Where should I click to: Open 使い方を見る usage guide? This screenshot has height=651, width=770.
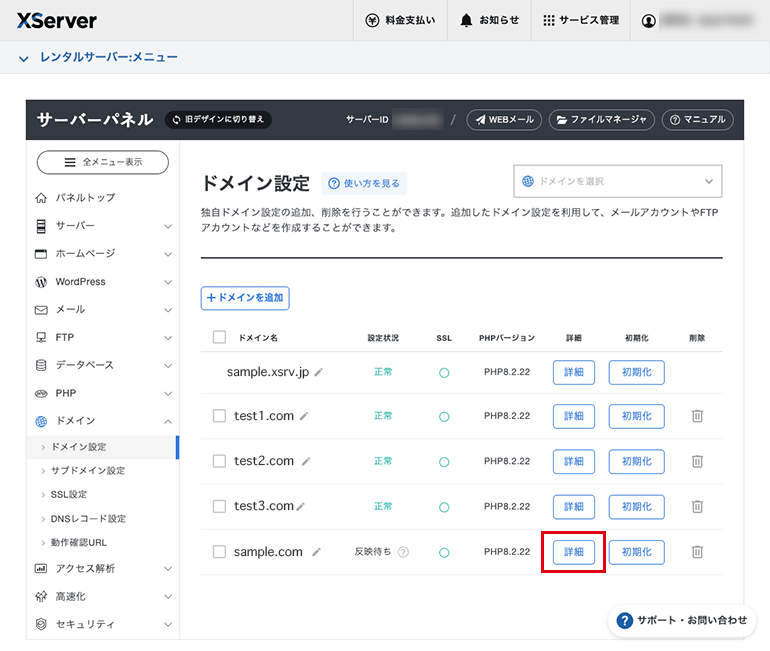tap(364, 183)
